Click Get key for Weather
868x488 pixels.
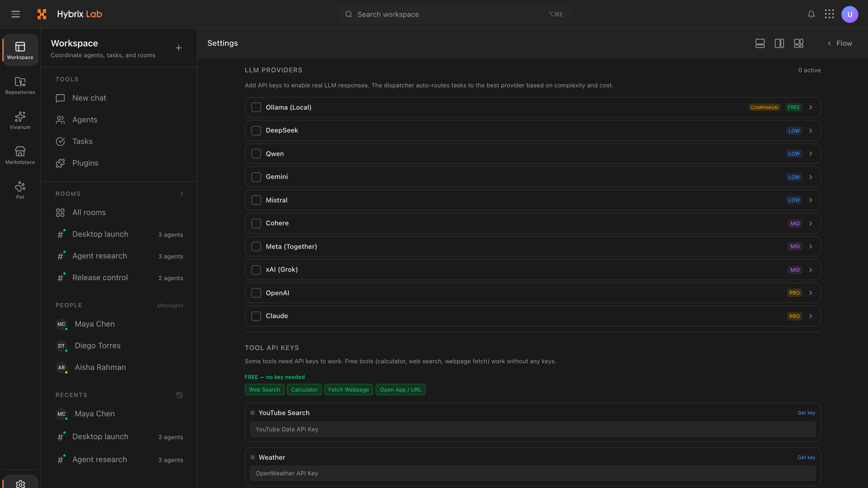tap(806, 457)
